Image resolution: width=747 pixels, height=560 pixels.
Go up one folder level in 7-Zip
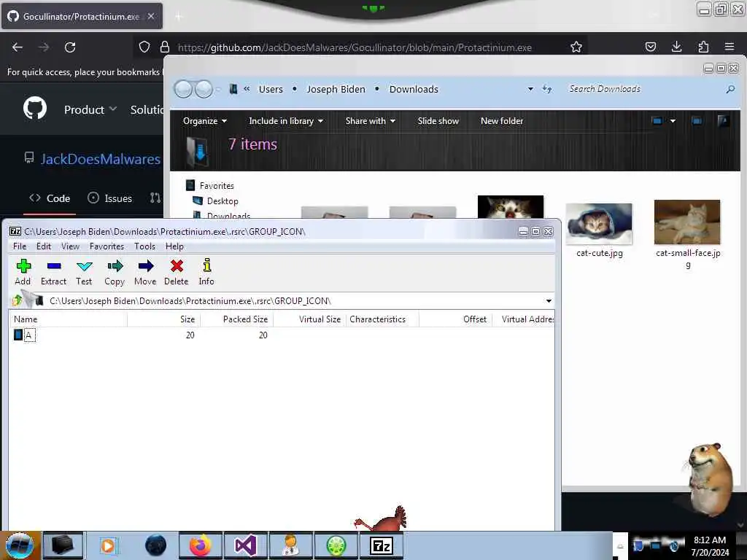[x=18, y=300]
